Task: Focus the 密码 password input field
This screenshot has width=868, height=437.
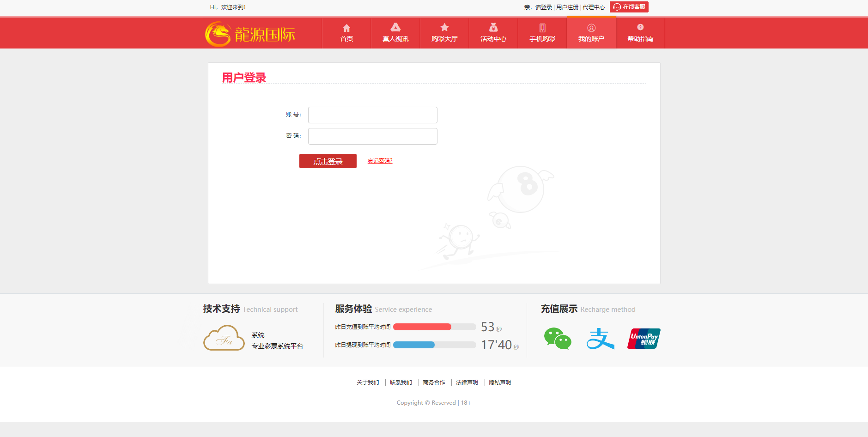Action: (x=372, y=136)
